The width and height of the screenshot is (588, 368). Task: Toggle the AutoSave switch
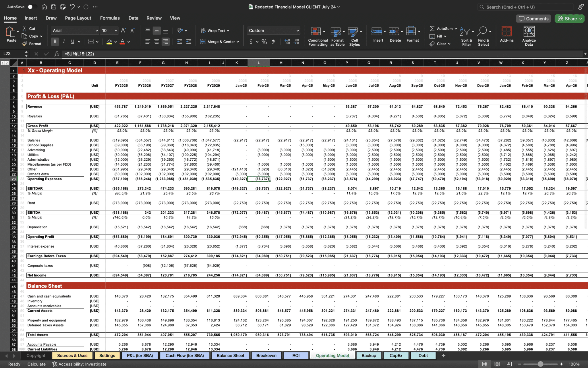point(32,7)
